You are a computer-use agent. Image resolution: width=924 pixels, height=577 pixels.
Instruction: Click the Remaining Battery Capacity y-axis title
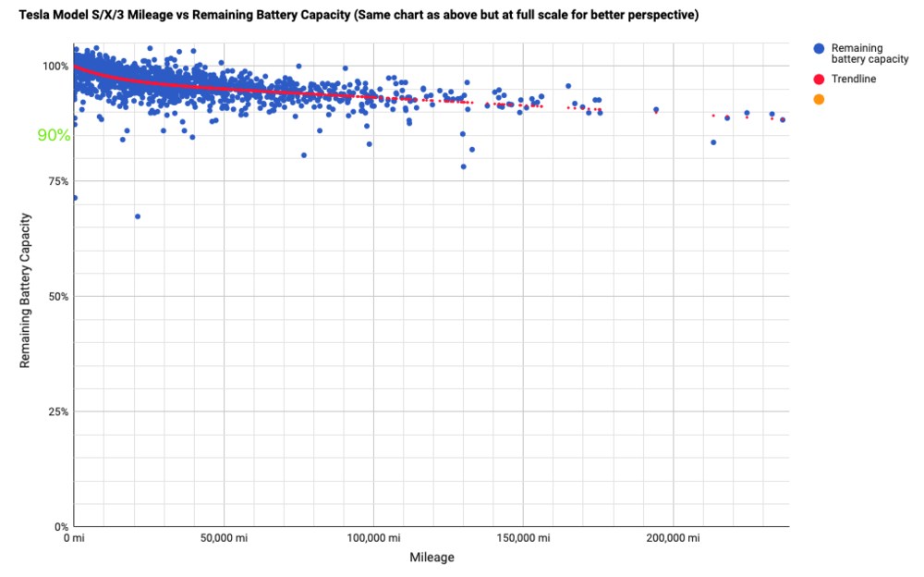[26, 290]
